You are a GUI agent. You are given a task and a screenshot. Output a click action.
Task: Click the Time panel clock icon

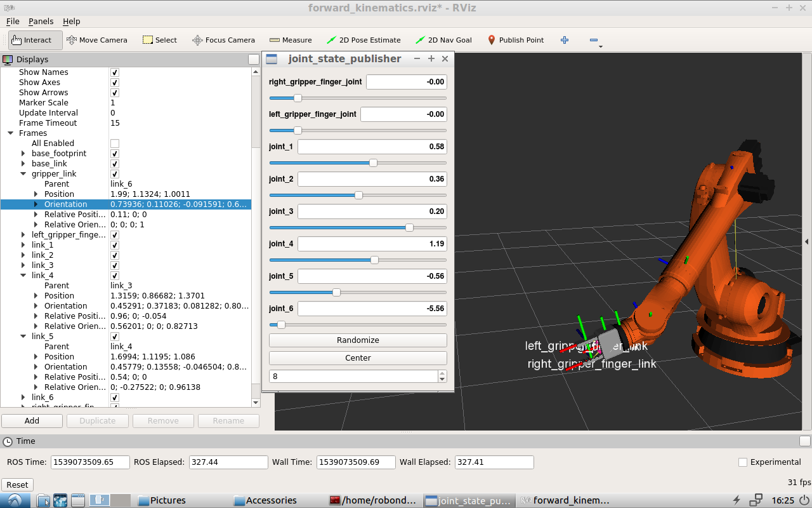point(8,441)
